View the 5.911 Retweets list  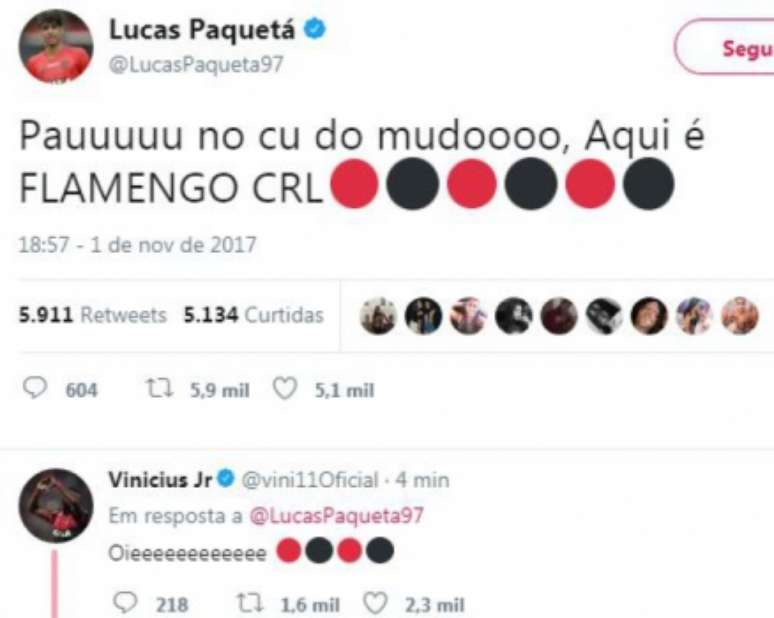pos(92,314)
